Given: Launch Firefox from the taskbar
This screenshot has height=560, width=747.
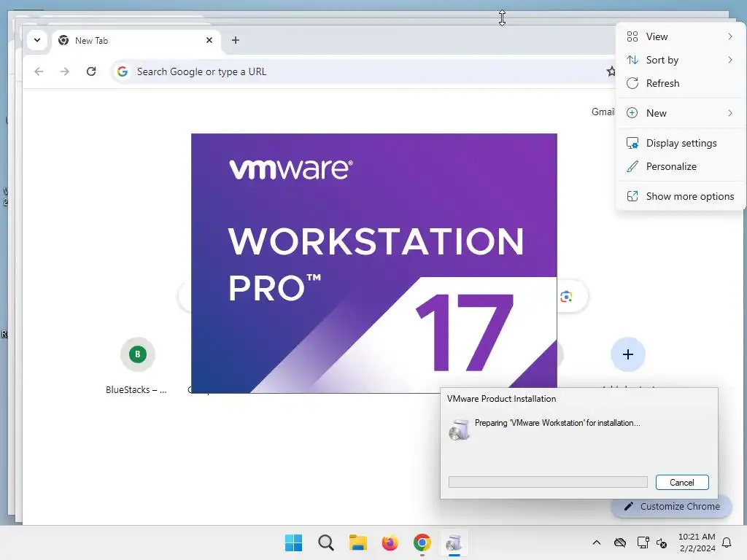Looking at the screenshot, I should click(x=390, y=542).
